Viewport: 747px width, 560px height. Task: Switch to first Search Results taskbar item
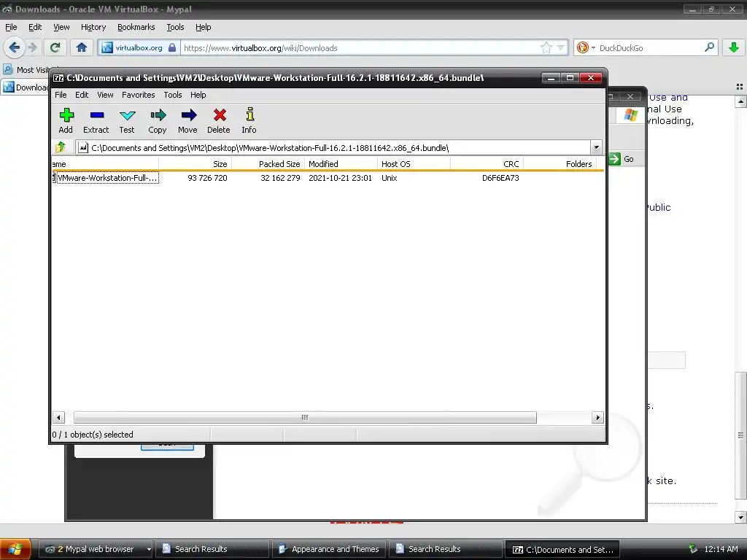[212, 549]
